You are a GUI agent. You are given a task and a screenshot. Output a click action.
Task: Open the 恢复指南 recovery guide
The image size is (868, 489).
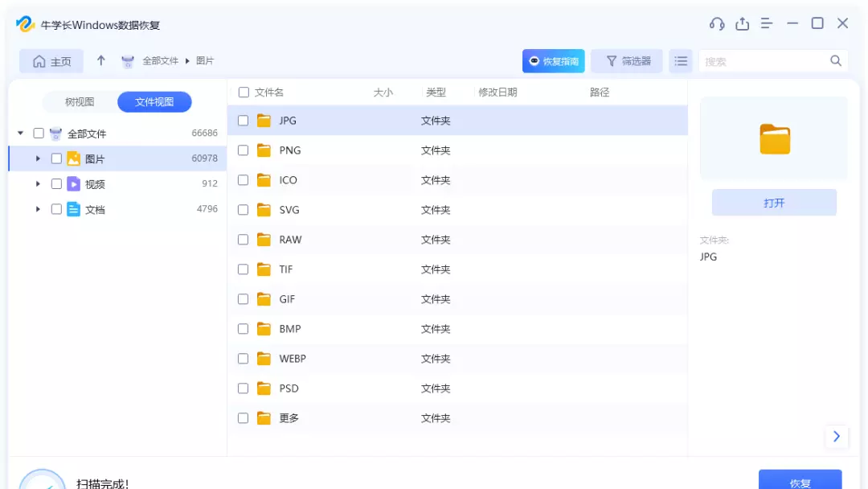point(554,61)
